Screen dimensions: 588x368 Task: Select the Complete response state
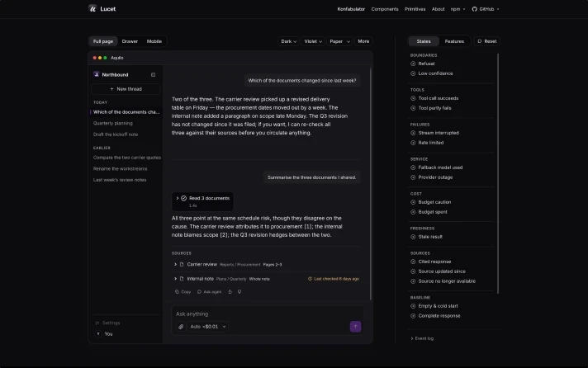coord(435,315)
